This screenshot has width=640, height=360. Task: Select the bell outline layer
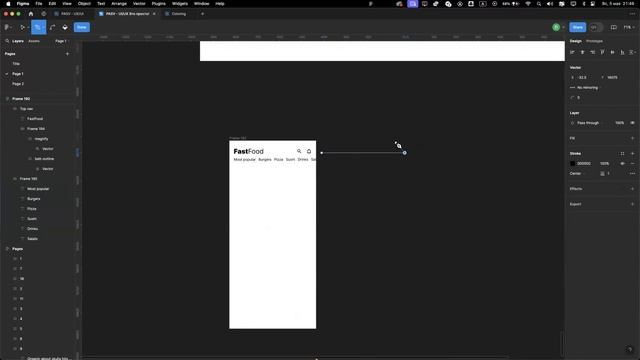tap(44, 159)
